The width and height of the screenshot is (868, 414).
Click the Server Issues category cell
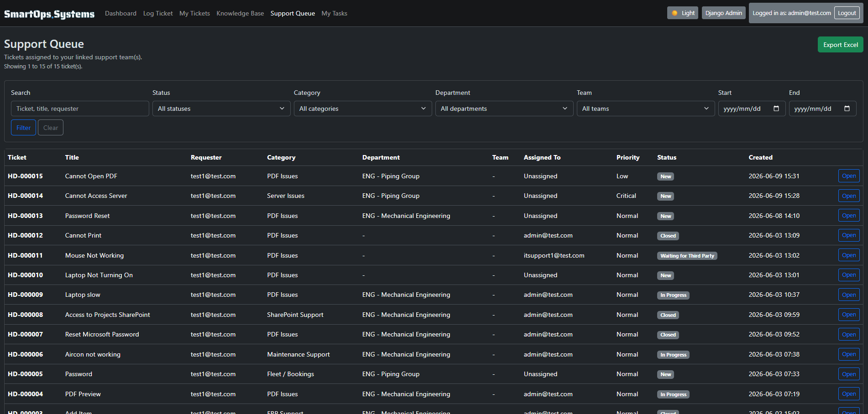pos(286,196)
